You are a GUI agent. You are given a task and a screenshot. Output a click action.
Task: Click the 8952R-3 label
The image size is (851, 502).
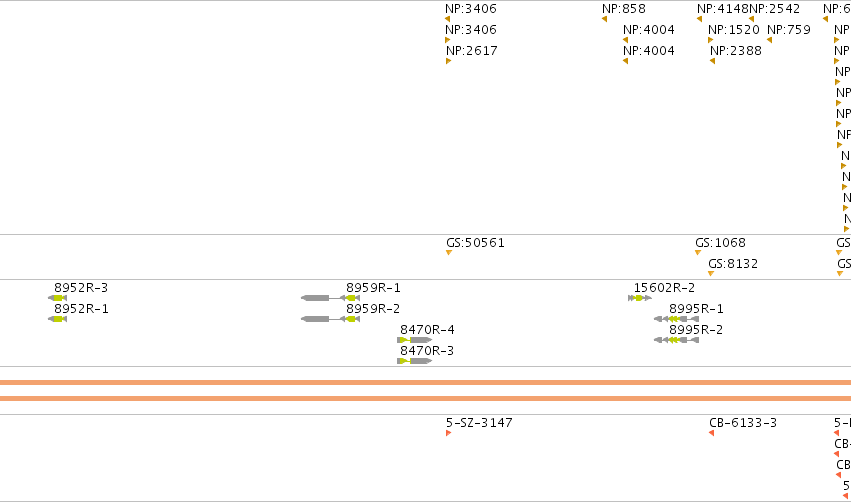(81, 288)
